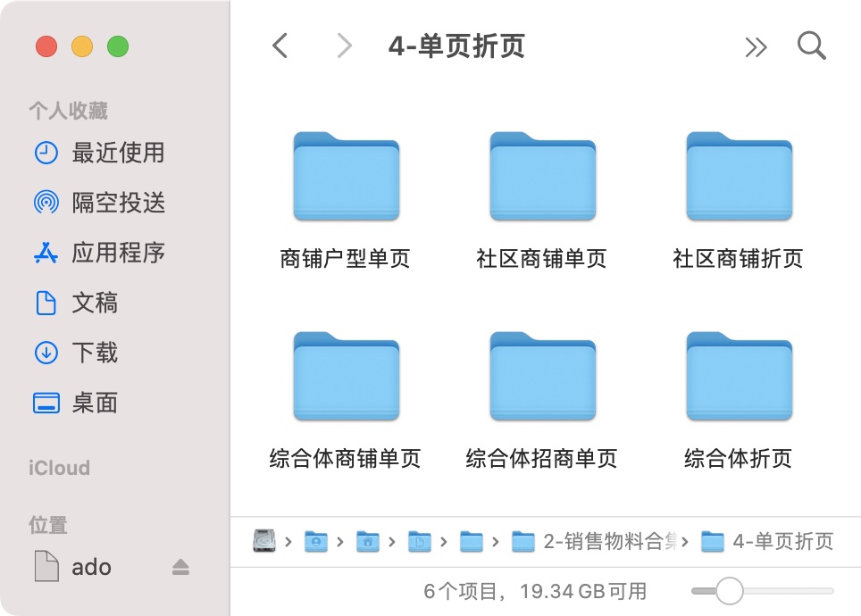The width and height of the screenshot is (861, 616).
Task: Select 桌面 in sidebar
Action: 95,403
